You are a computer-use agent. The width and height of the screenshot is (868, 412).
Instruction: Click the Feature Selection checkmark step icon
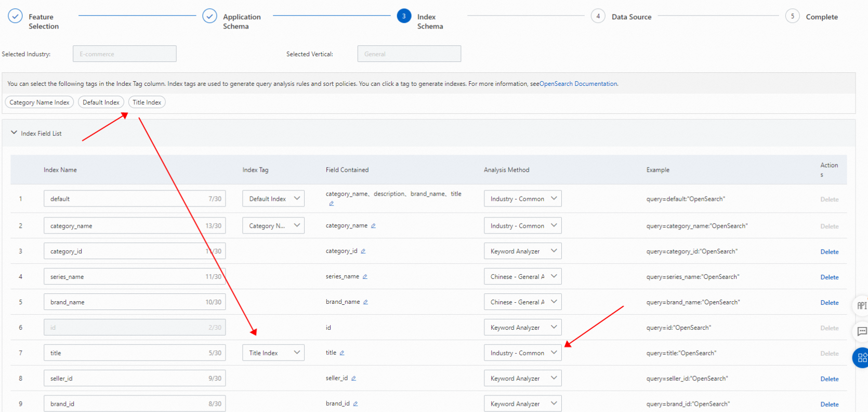(16, 16)
